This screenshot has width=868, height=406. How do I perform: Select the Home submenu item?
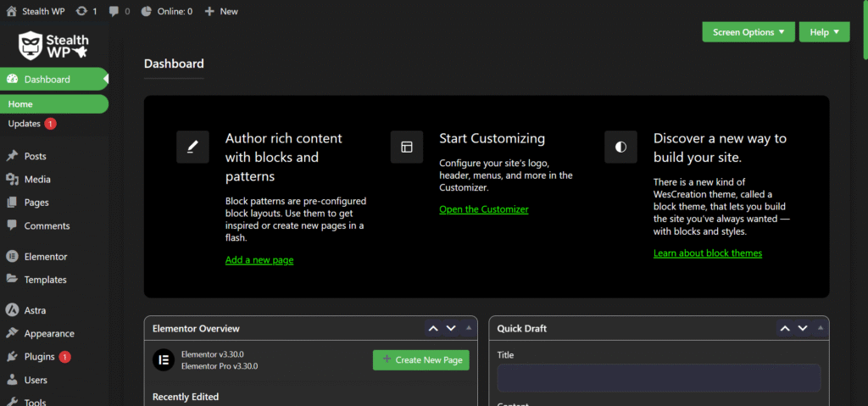pos(54,104)
